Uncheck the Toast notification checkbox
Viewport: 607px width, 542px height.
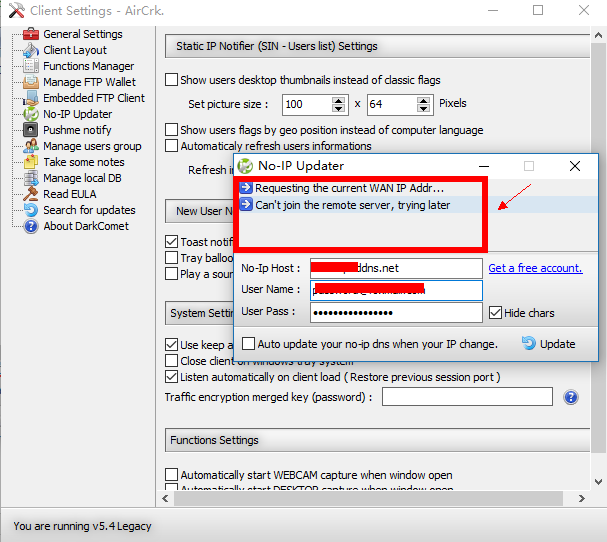(x=171, y=242)
